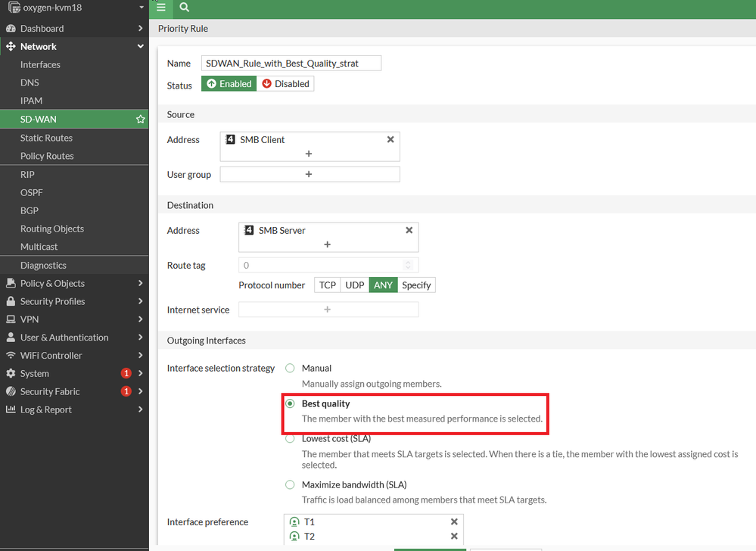
Task: Expand Policy & Objects menu chevron
Action: 140,283
